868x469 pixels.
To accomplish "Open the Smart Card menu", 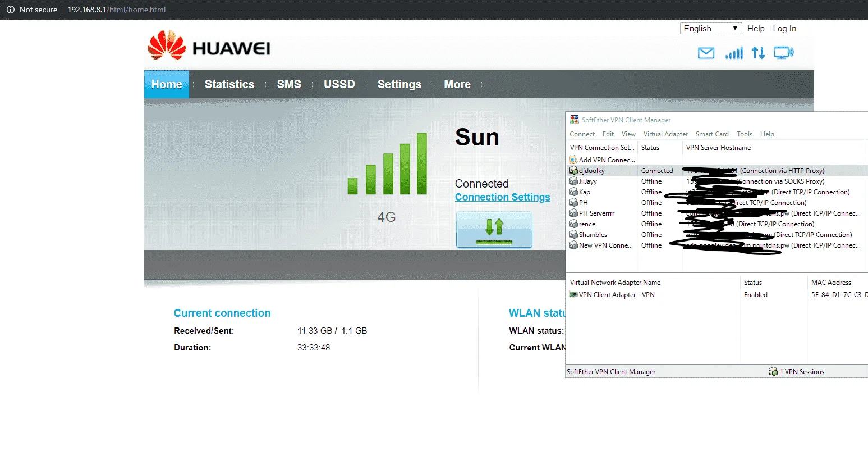I will (x=712, y=134).
